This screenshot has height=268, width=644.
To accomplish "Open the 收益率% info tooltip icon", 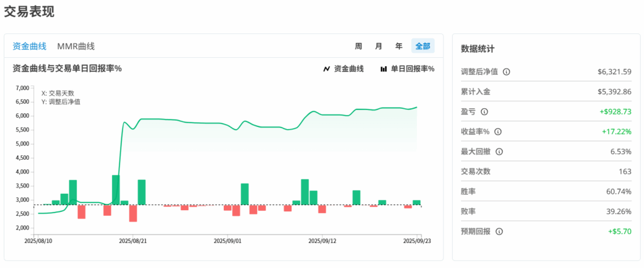I will tap(498, 132).
